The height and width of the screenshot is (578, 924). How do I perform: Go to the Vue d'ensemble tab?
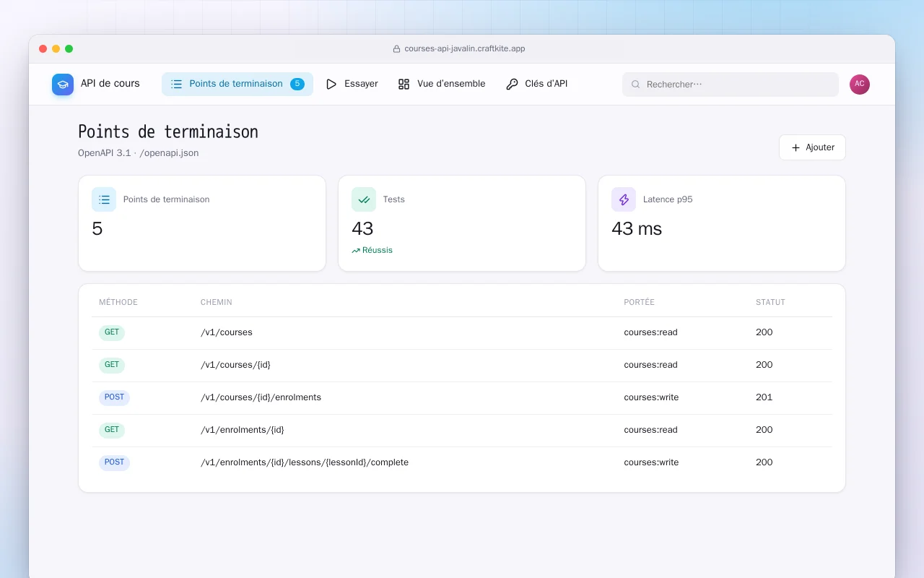coord(442,84)
